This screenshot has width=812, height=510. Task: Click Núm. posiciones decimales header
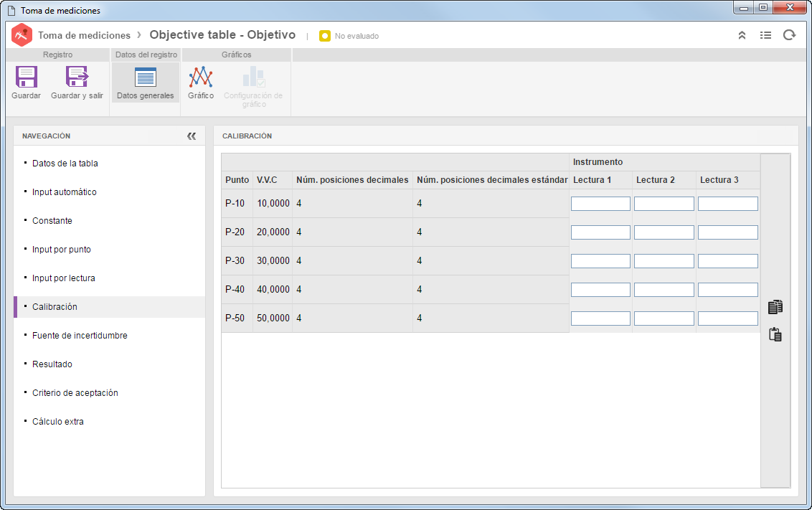[352, 179]
